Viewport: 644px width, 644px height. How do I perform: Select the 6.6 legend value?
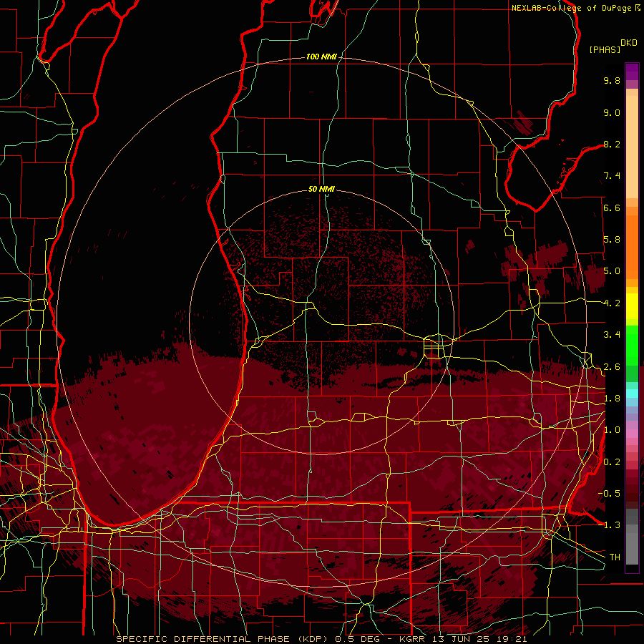click(x=612, y=208)
